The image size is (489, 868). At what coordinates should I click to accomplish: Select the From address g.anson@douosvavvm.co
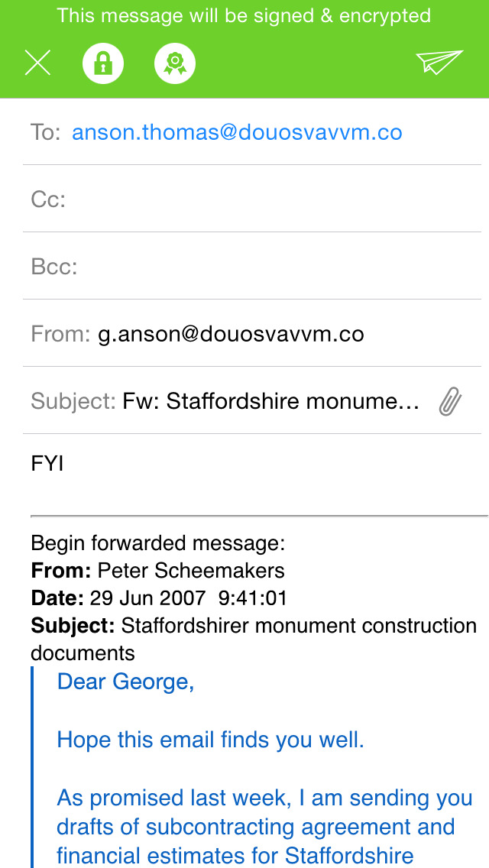click(x=231, y=334)
